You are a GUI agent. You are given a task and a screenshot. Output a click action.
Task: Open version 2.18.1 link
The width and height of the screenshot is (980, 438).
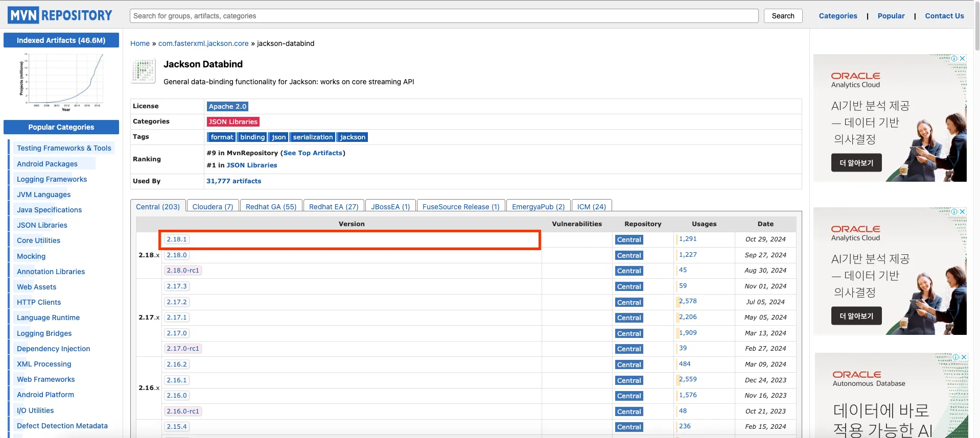177,239
